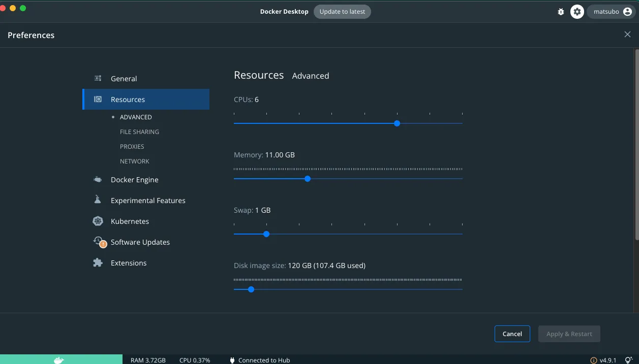This screenshot has width=639, height=364.
Task: Click the Software Updates clock icon
Action: pos(99,242)
